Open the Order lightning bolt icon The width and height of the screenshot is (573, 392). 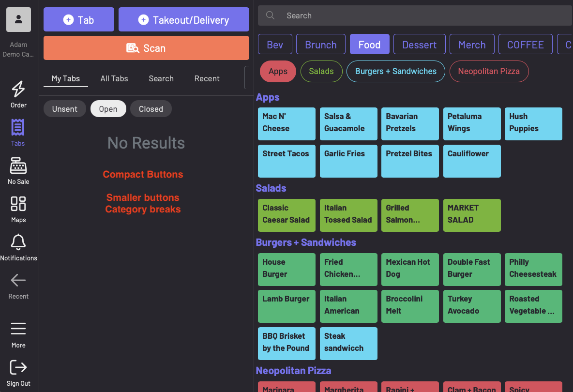18,90
